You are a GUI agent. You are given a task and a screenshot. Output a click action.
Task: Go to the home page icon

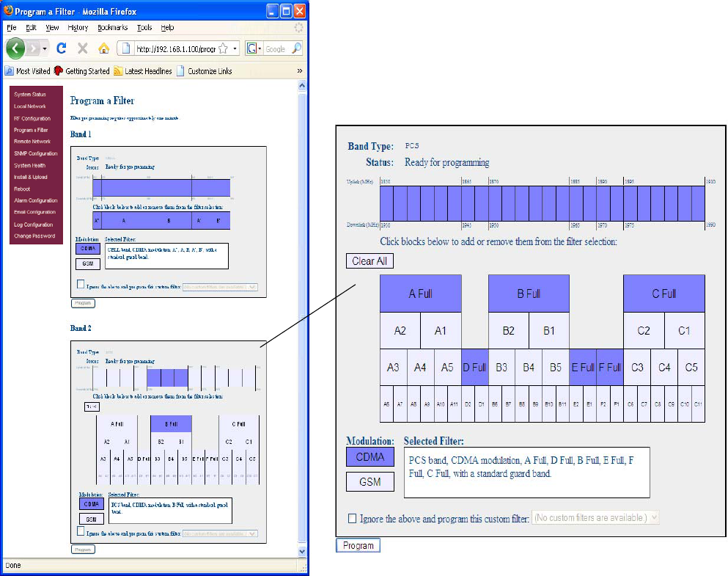coord(103,48)
